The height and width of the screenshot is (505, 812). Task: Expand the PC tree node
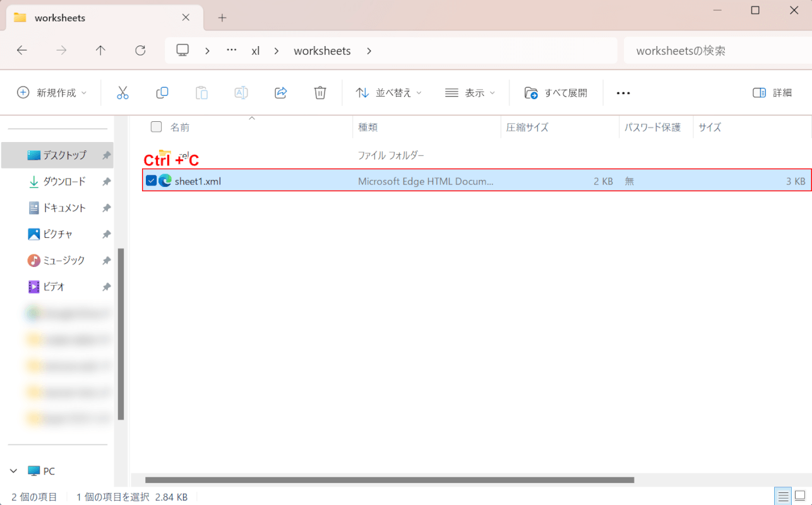(x=14, y=471)
